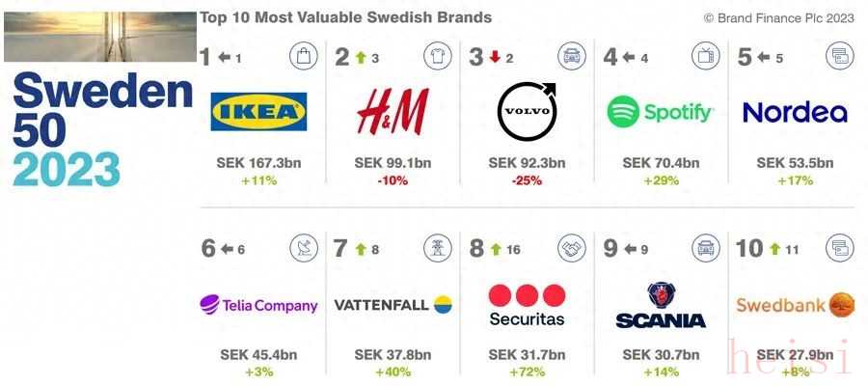
Task: Click the Volvo circular logo
Action: point(527,111)
